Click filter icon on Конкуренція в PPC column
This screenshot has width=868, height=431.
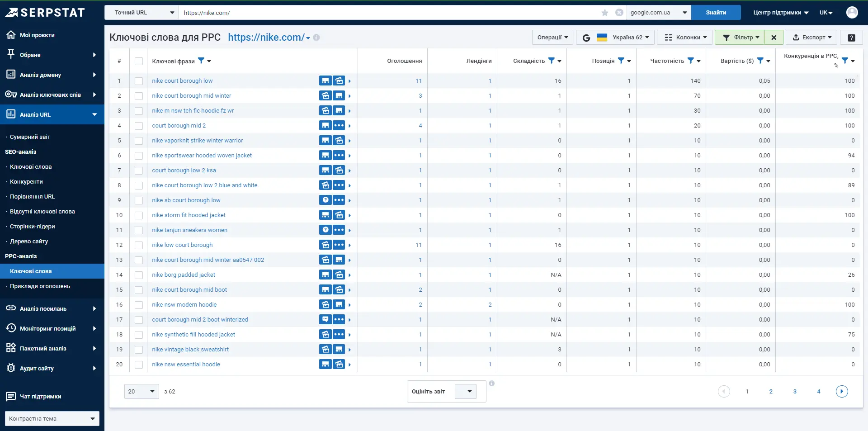pyautogui.click(x=845, y=61)
